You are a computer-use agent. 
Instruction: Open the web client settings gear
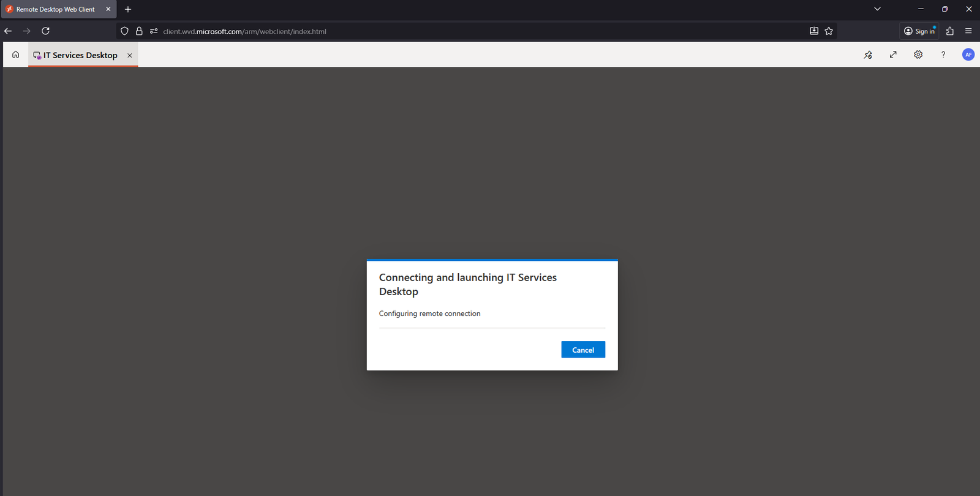[x=918, y=54]
